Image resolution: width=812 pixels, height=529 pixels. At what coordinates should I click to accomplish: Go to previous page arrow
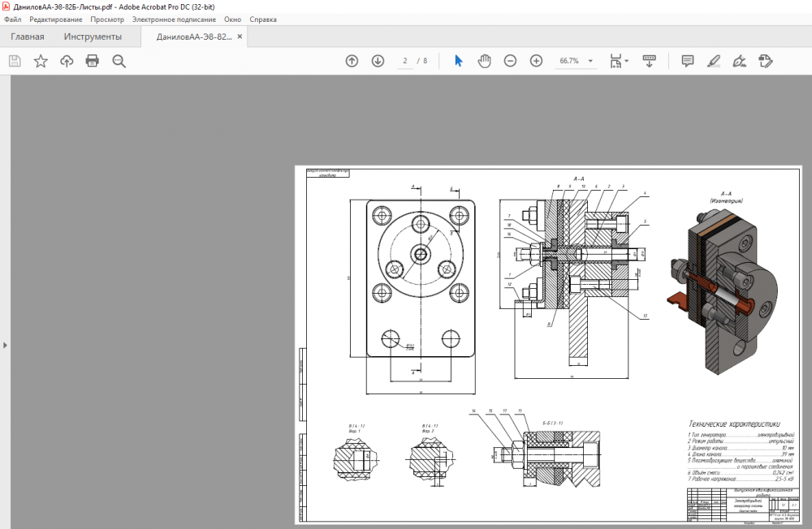pos(352,61)
